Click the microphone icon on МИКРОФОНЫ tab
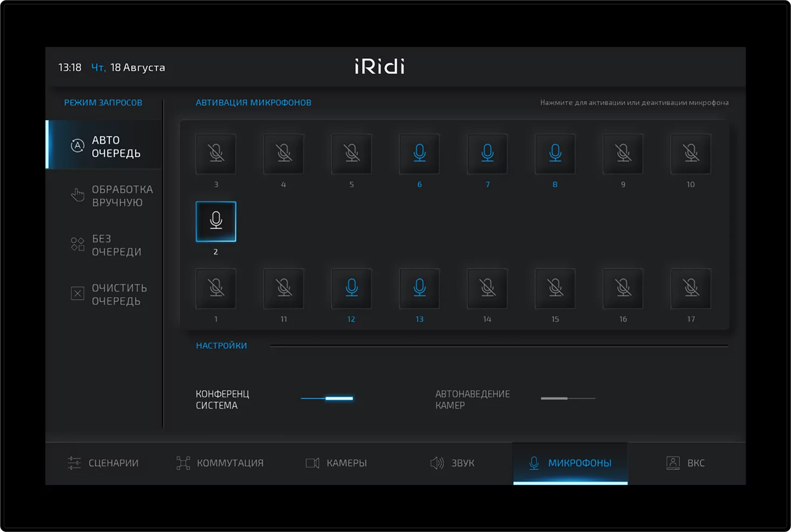Viewport: 791px width, 532px height. point(534,462)
